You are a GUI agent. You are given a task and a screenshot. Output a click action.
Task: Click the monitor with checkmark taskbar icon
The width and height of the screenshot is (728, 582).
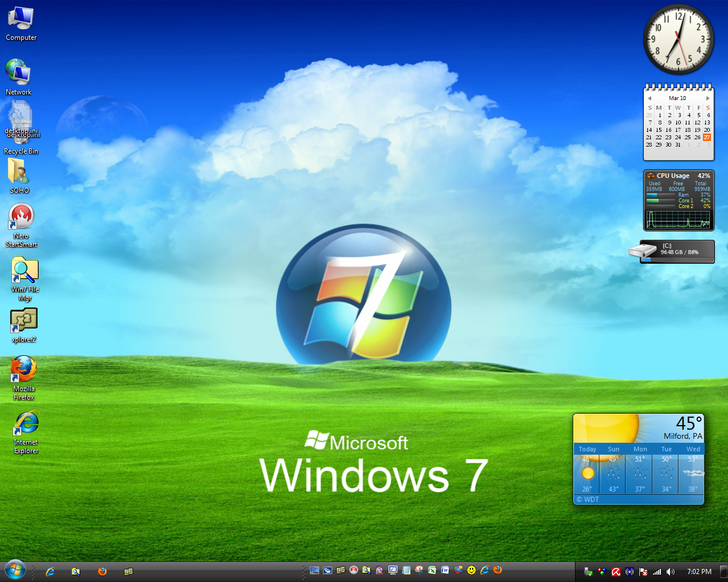click(392, 570)
